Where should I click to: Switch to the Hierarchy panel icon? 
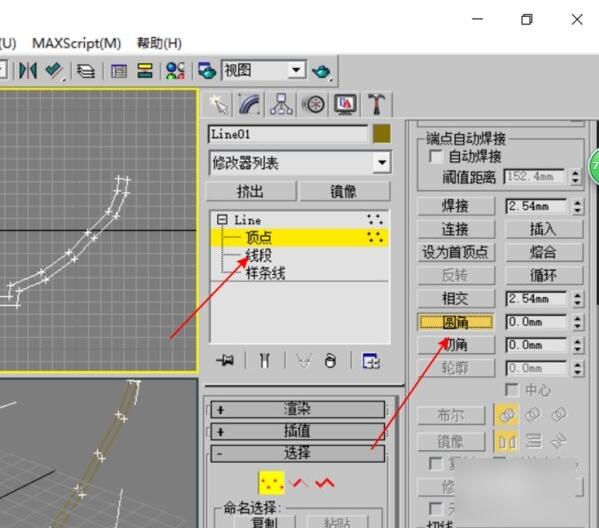[x=281, y=104]
